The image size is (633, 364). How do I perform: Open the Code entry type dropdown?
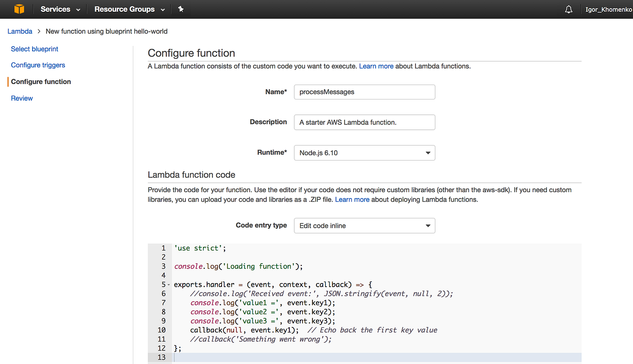pos(364,225)
